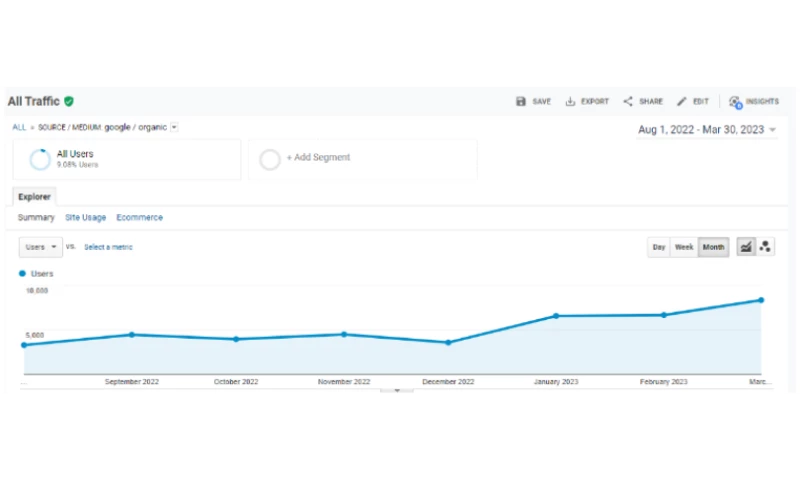Screen dimensions: 800x480
Task: Click the Edit pencil icon
Action: coord(682,102)
